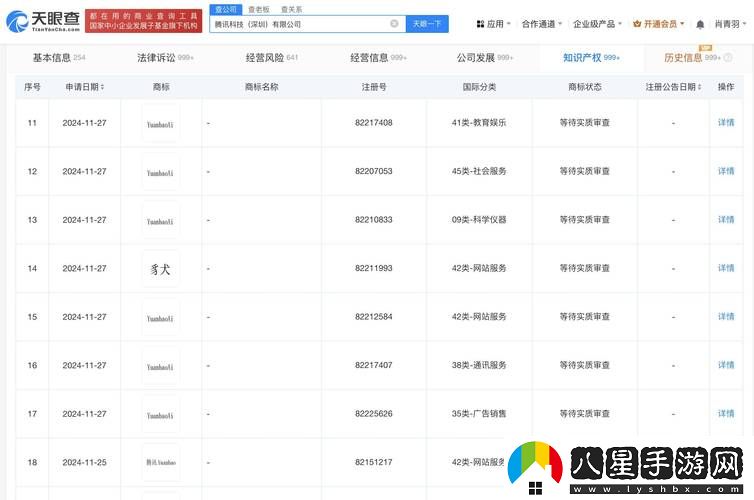Select registration number 82211993
Viewport: 754px width, 500px height.
(374, 268)
